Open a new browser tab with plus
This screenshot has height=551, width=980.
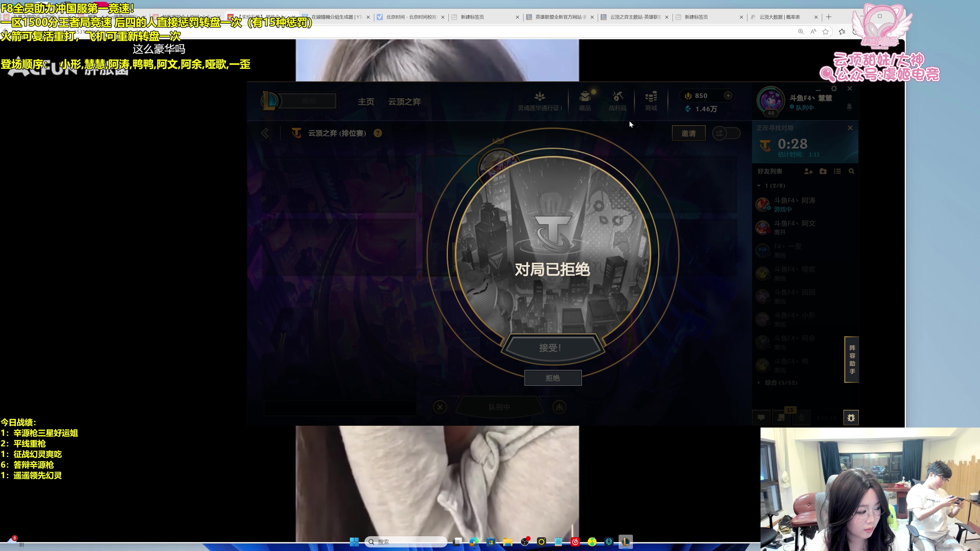(829, 17)
